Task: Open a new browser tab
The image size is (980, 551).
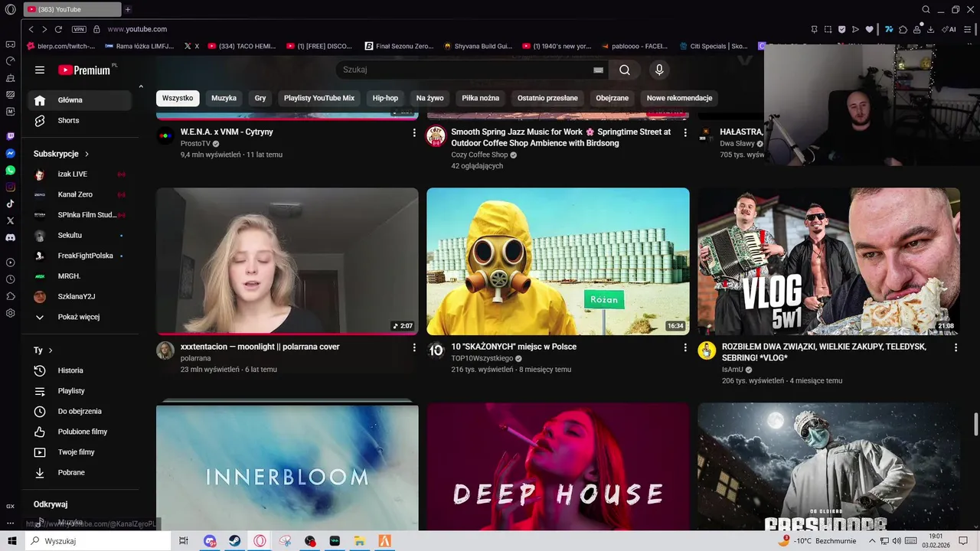Action: (128, 9)
